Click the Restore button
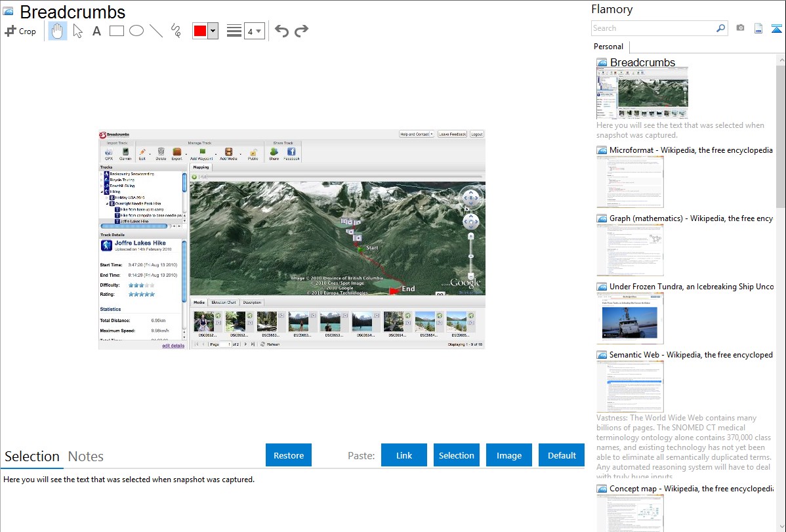The width and height of the screenshot is (786, 532). [289, 455]
